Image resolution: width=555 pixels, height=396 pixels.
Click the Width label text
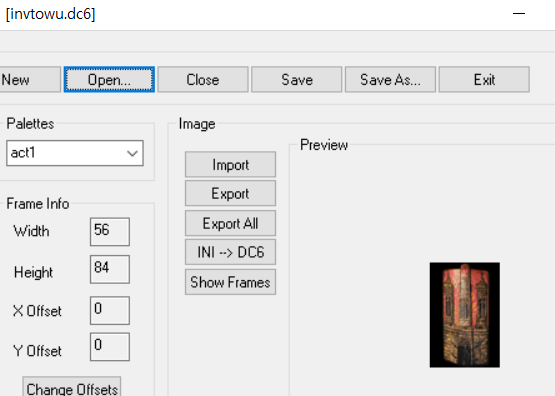coord(32,231)
